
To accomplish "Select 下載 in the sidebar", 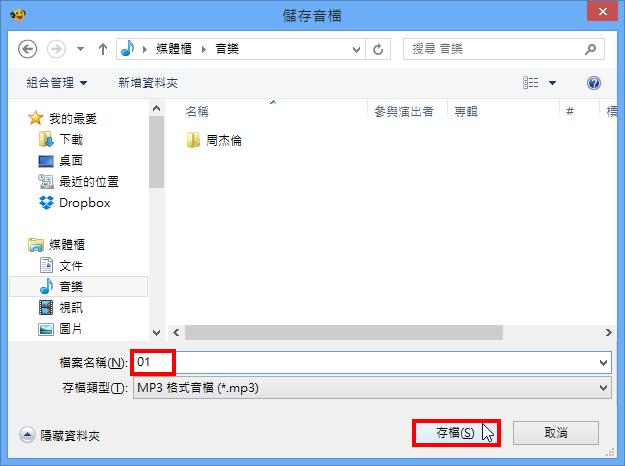I will click(61, 140).
